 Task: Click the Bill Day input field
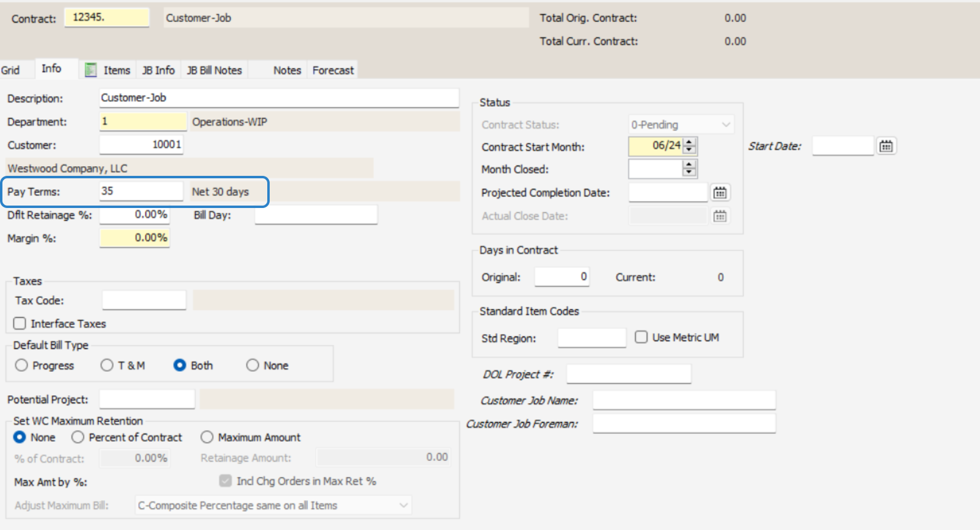click(316, 215)
